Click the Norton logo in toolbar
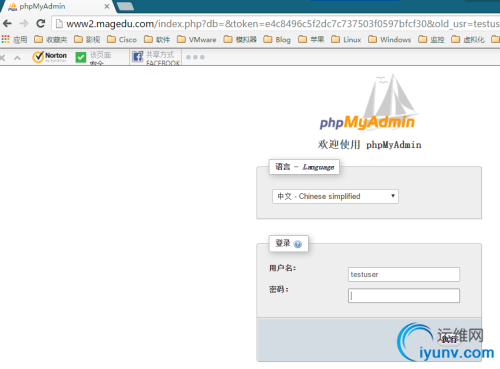Image resolution: width=500 pixels, height=369 pixels. (50, 57)
